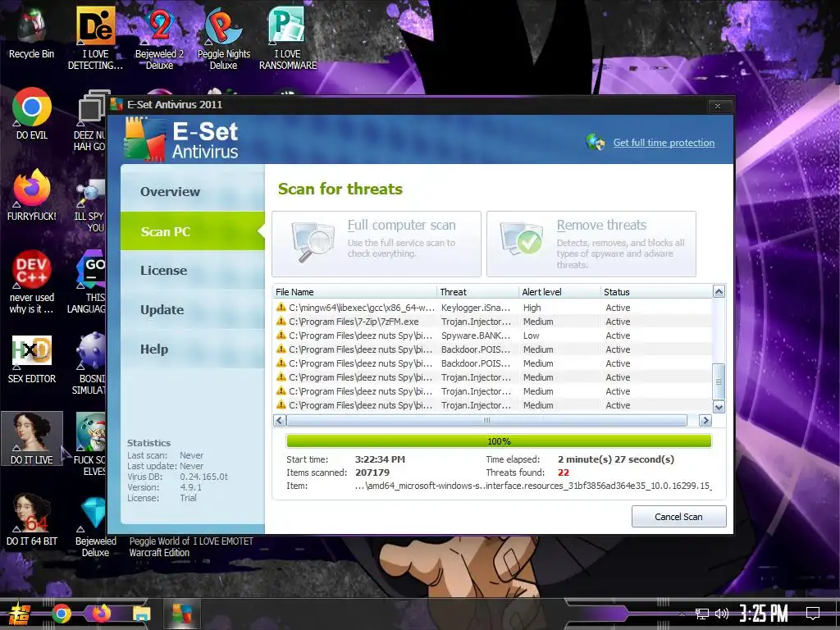Screen dimensions: 840x630
Task: Sort by the Threat column header
Action: (478, 292)
